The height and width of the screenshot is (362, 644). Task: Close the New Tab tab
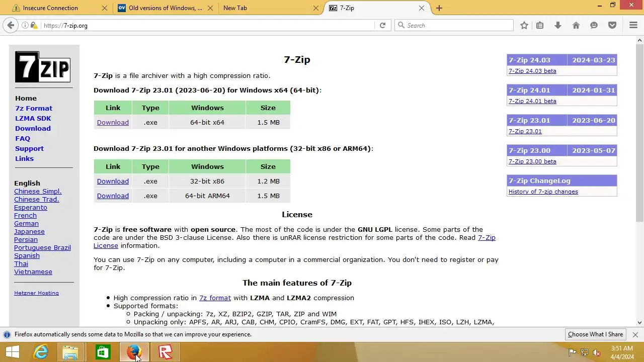[316, 8]
